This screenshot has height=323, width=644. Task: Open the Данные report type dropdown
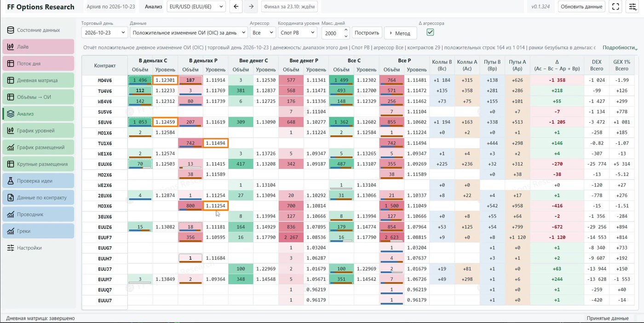(x=189, y=33)
